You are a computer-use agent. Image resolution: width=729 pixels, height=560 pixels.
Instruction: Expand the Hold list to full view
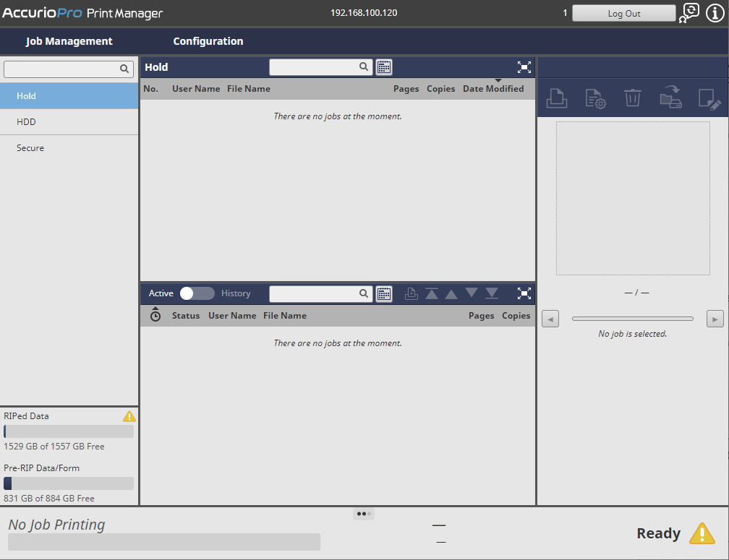(x=524, y=67)
